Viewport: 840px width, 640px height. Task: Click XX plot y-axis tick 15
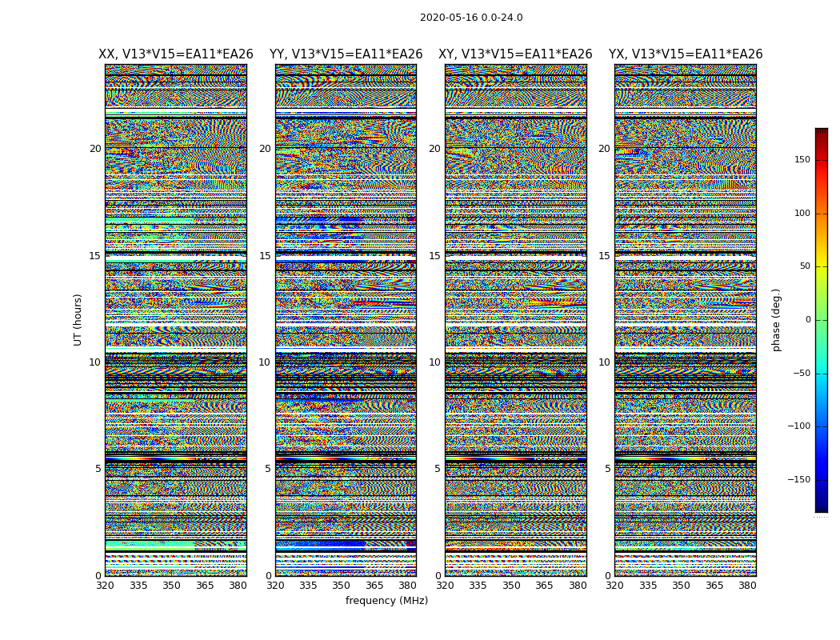click(95, 256)
